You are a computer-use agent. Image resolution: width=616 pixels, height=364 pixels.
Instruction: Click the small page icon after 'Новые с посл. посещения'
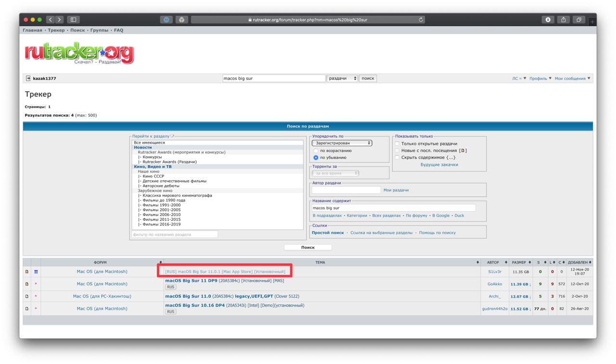[x=462, y=151]
